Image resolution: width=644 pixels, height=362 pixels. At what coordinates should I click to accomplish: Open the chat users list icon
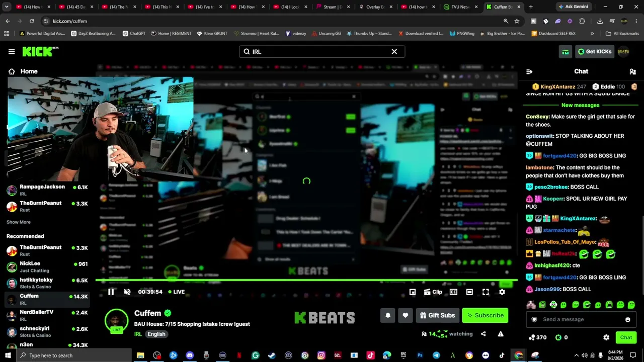tap(632, 71)
